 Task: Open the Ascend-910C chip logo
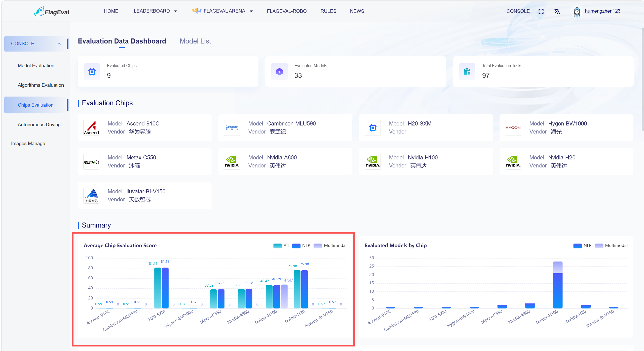click(91, 128)
